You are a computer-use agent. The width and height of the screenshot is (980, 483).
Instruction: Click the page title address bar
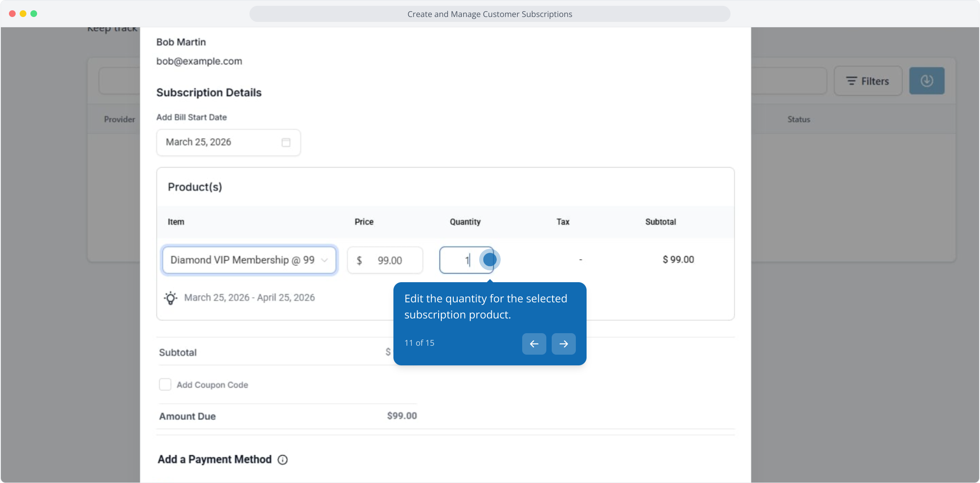pyautogui.click(x=490, y=14)
